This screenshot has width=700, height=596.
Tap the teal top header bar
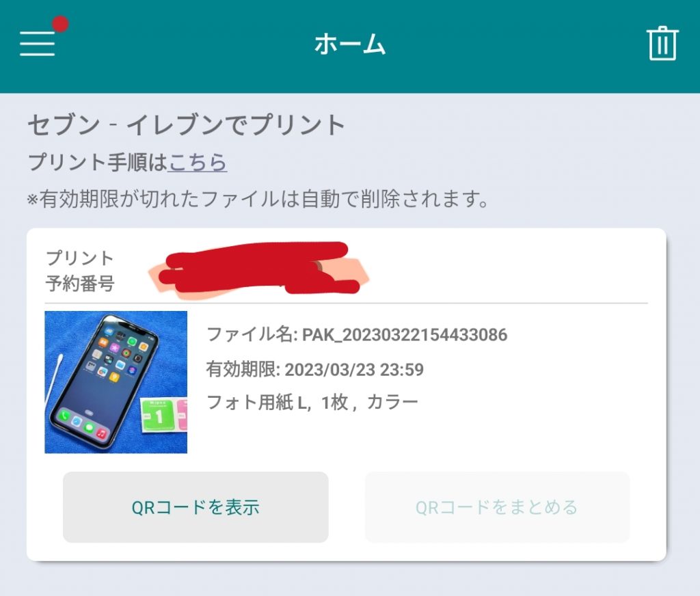(x=350, y=46)
